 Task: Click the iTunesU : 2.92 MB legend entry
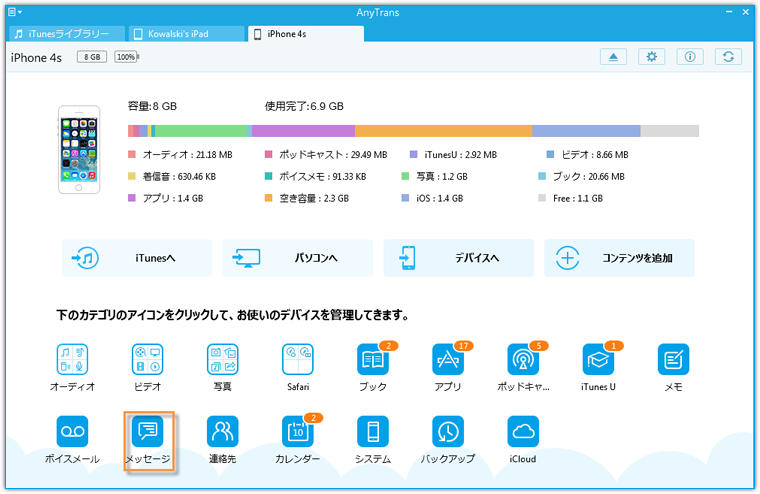[x=453, y=155]
